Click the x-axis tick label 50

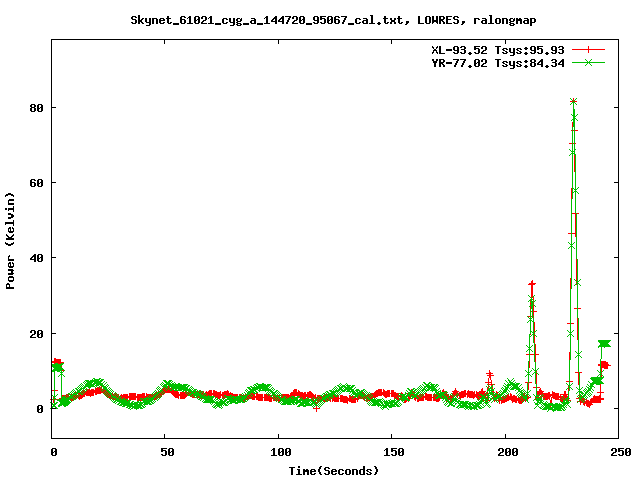click(166, 453)
